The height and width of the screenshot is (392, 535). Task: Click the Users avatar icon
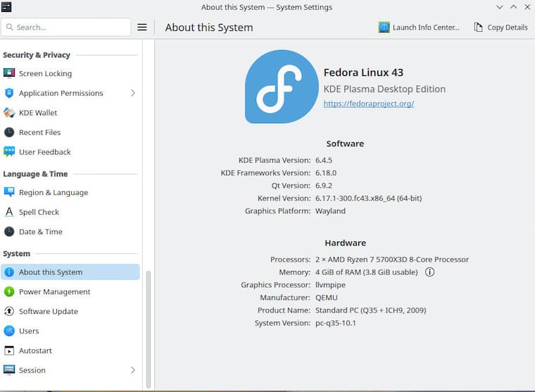point(9,331)
